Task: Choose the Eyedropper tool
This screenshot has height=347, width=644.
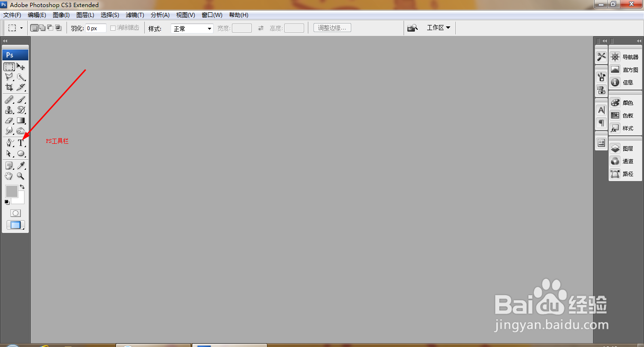Action: point(21,165)
